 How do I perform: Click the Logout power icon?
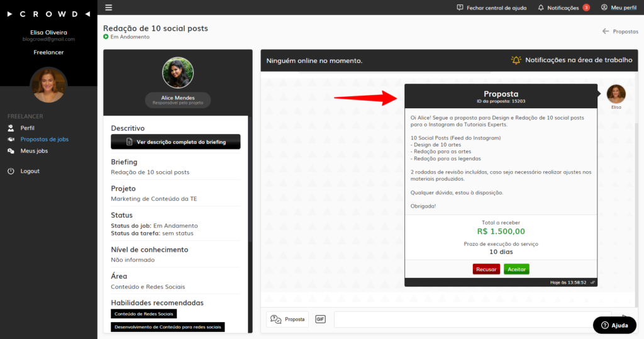[x=11, y=171]
